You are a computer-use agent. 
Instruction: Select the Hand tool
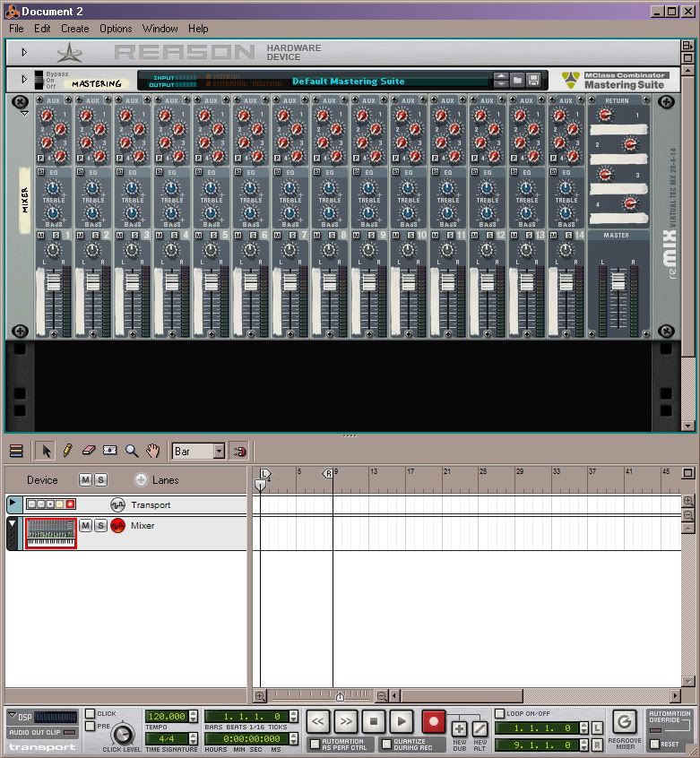[152, 451]
